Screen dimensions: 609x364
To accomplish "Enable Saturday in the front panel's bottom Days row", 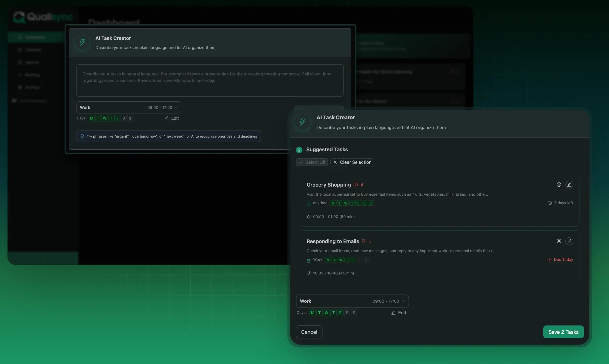I will coord(347,313).
